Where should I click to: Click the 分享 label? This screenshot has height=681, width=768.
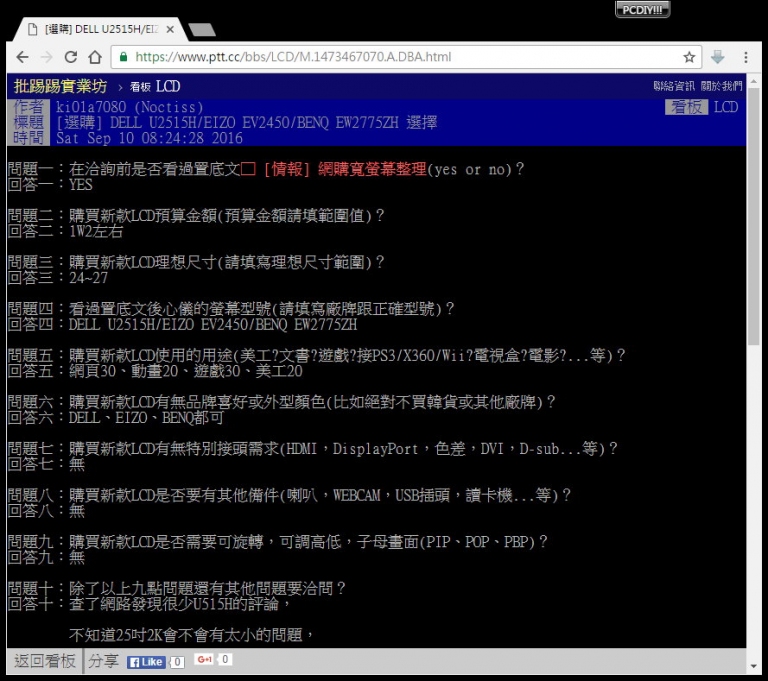pos(103,661)
